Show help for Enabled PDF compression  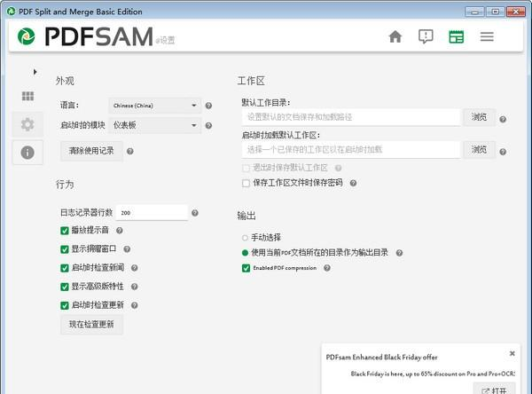tap(327, 268)
